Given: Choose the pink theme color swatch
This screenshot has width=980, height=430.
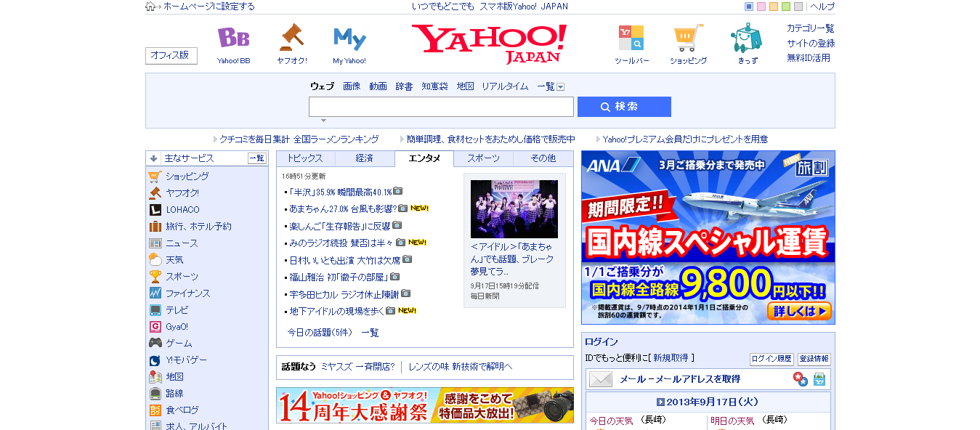Looking at the screenshot, I should [x=761, y=7].
